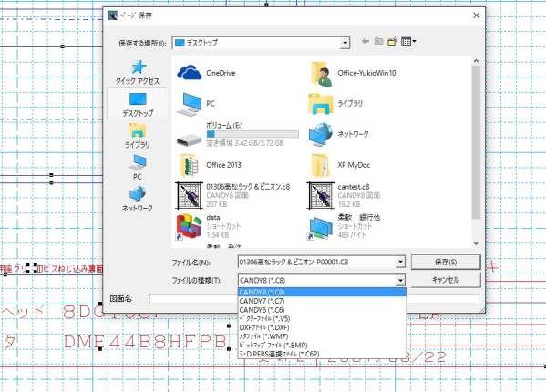Click the file list vertical scrollbar thumb
The width and height of the screenshot is (546, 392).
coord(476,143)
